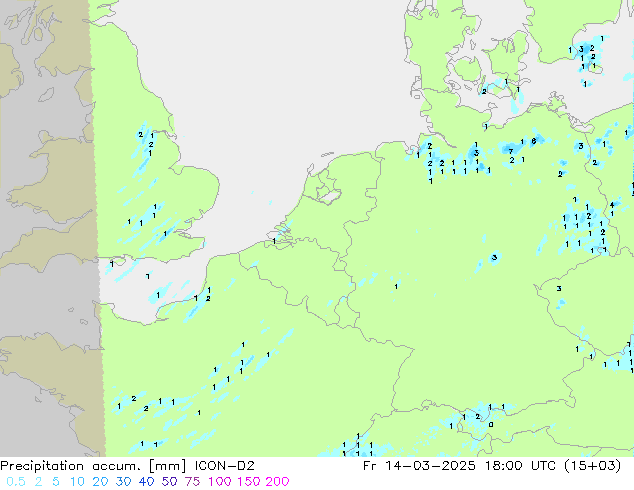Click the ICON-D2 model label
Screen dimensions: 634x490
225,466
